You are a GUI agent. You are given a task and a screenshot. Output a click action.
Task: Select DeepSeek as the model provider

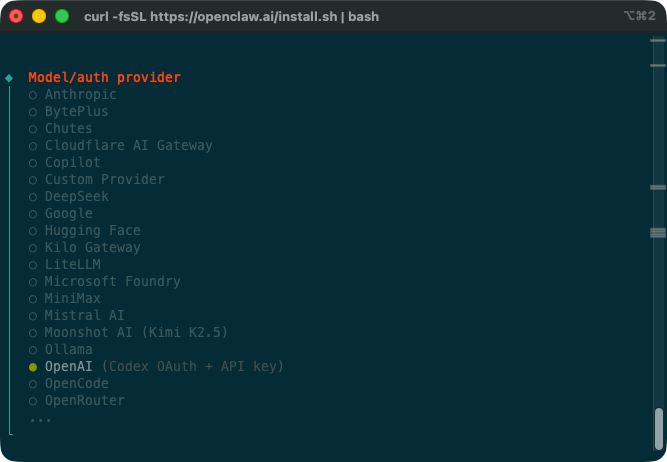[x=76, y=197]
